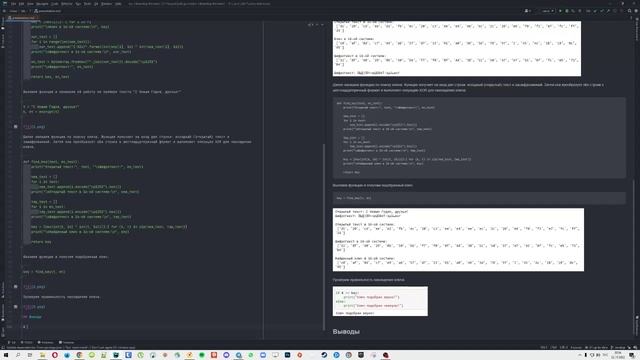Open the Git tool window tab
Viewport: 640px width, 360px height.
12,342
